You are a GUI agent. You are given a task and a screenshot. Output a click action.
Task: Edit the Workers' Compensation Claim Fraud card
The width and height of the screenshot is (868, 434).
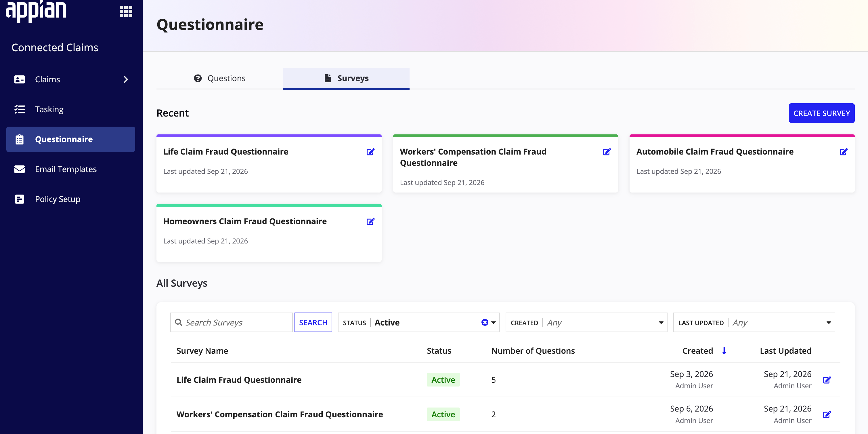tap(607, 152)
